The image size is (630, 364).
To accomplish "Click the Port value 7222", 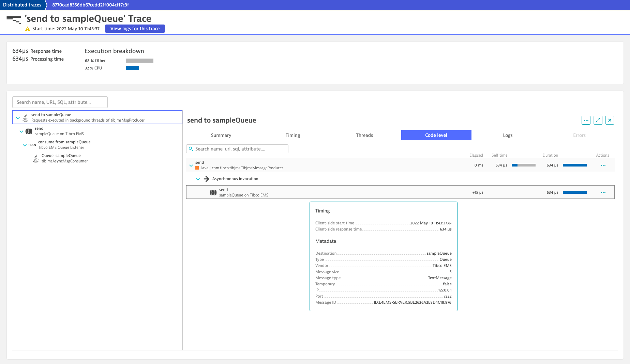I will pos(448,296).
